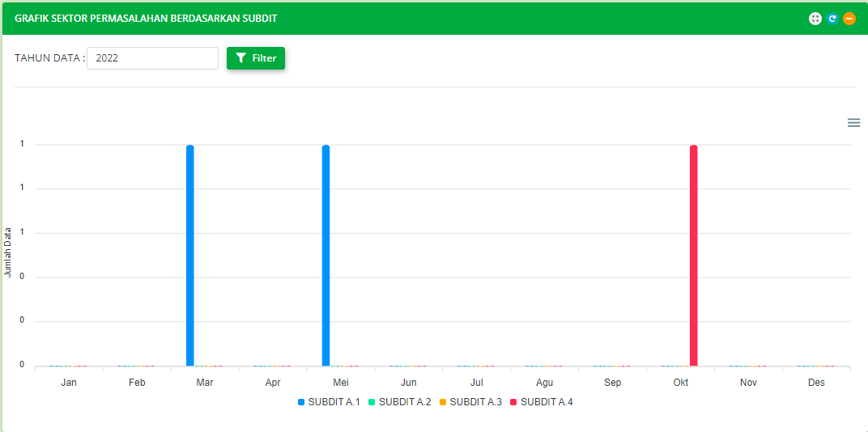This screenshot has height=432, width=868.
Task: Click the Jun month axis label
Action: click(x=409, y=383)
